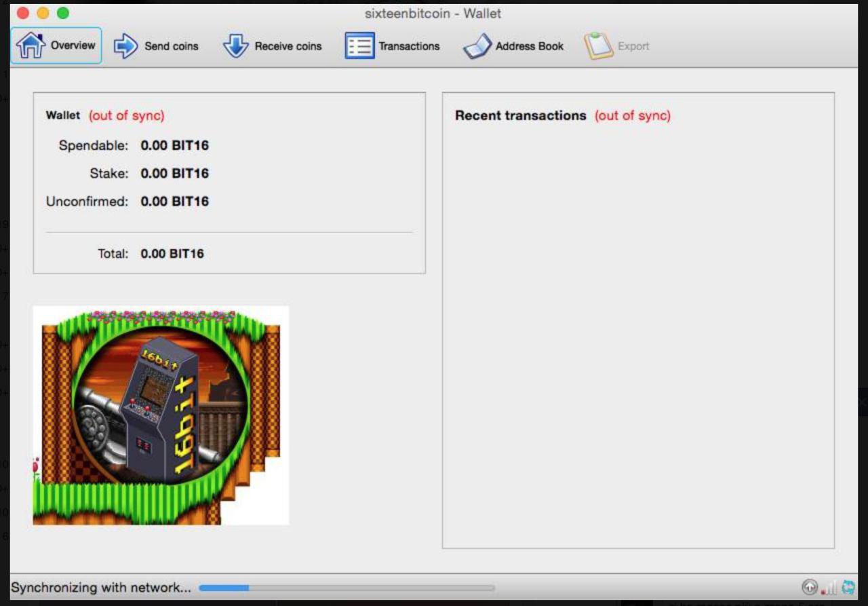Click the Spendable balance value

point(175,145)
